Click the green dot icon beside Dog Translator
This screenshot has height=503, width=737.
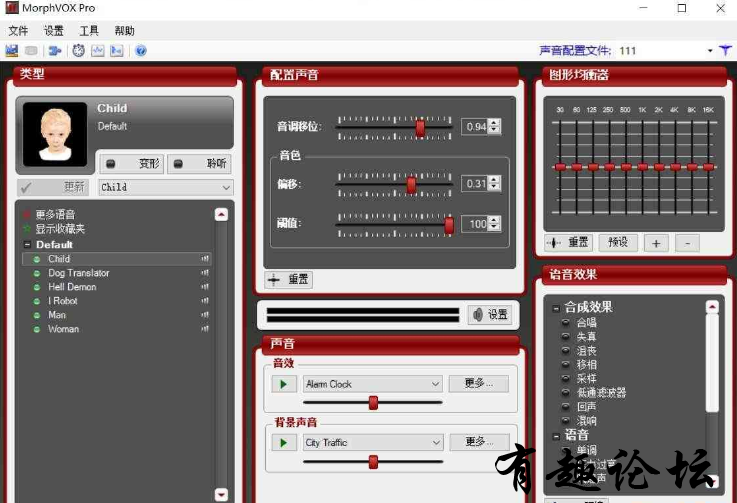[x=37, y=273]
